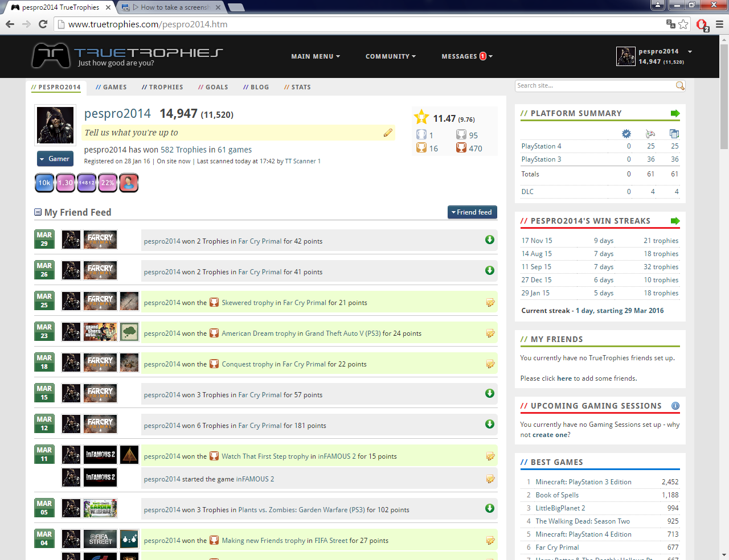
Task: Open Main Menu dropdown
Action: click(316, 56)
